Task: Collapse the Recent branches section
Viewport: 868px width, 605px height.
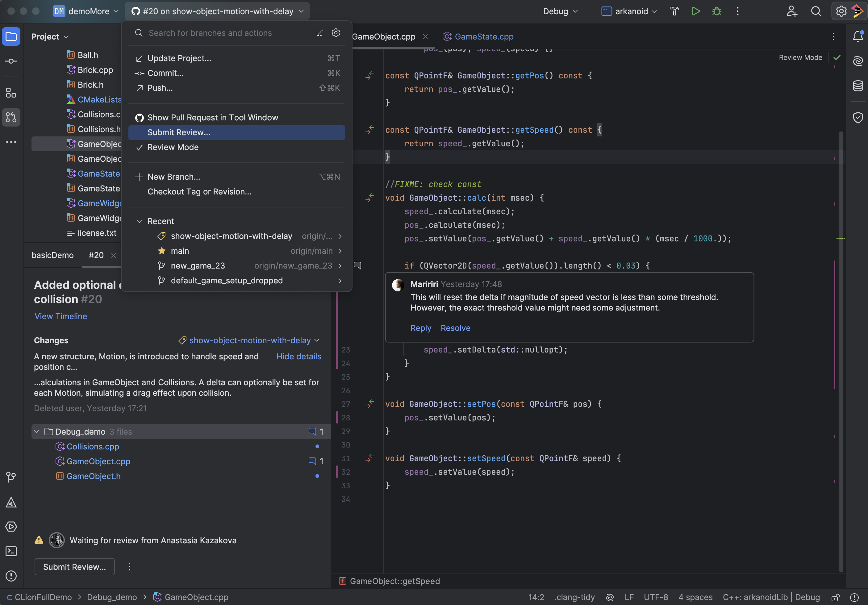Action: pos(140,222)
